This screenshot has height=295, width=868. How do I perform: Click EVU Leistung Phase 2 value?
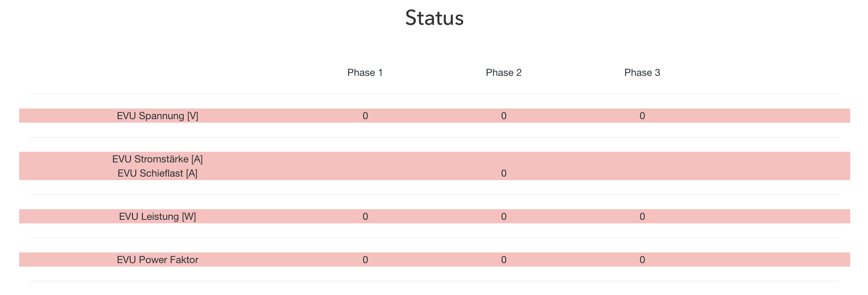click(504, 217)
